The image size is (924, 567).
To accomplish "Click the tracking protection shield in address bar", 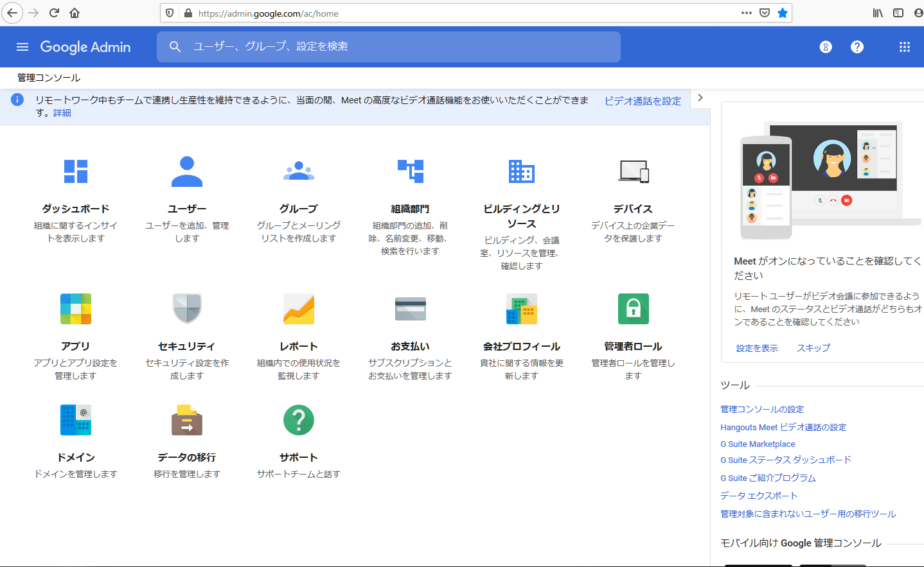I will click(170, 13).
